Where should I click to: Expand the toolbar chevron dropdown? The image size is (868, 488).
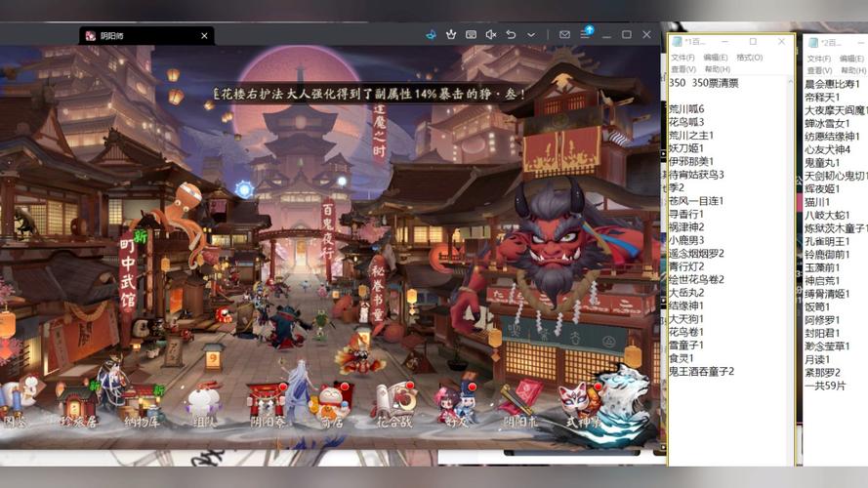point(531,35)
